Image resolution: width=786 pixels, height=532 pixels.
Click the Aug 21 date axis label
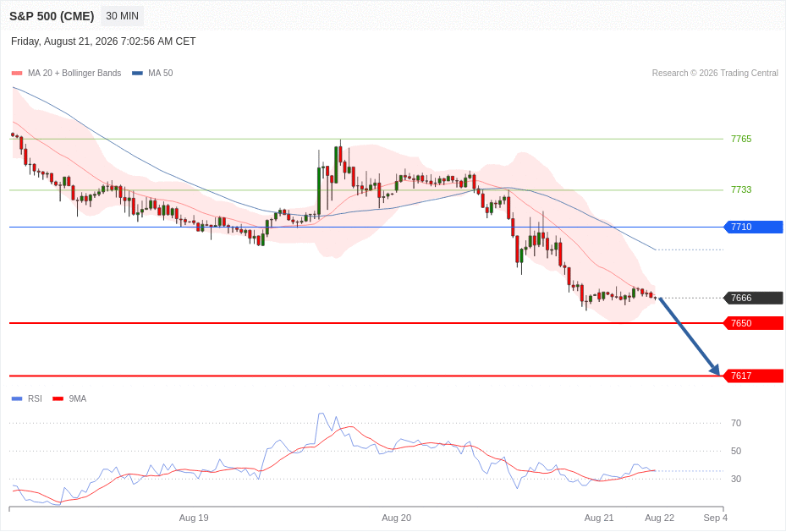[x=599, y=518]
